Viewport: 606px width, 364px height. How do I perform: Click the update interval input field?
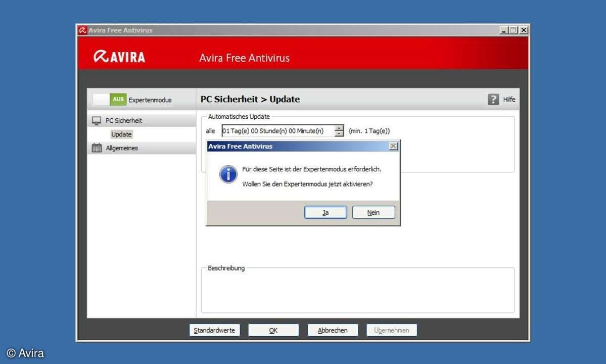(277, 130)
